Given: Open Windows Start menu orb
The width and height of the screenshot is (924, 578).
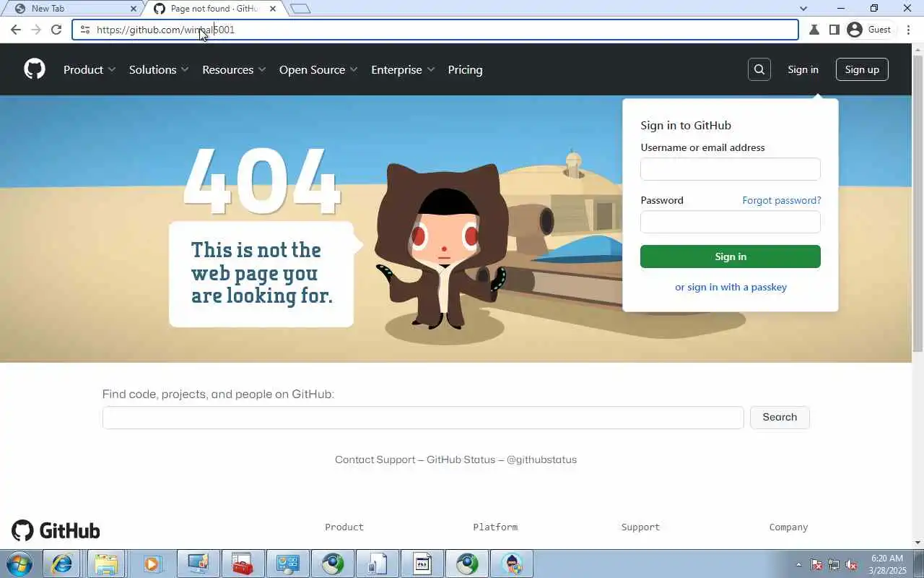Looking at the screenshot, I should pyautogui.click(x=19, y=564).
